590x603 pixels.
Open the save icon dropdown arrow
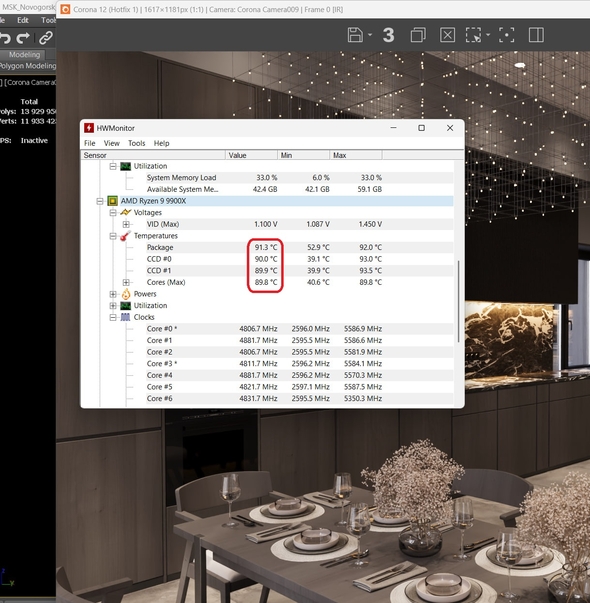pos(370,35)
